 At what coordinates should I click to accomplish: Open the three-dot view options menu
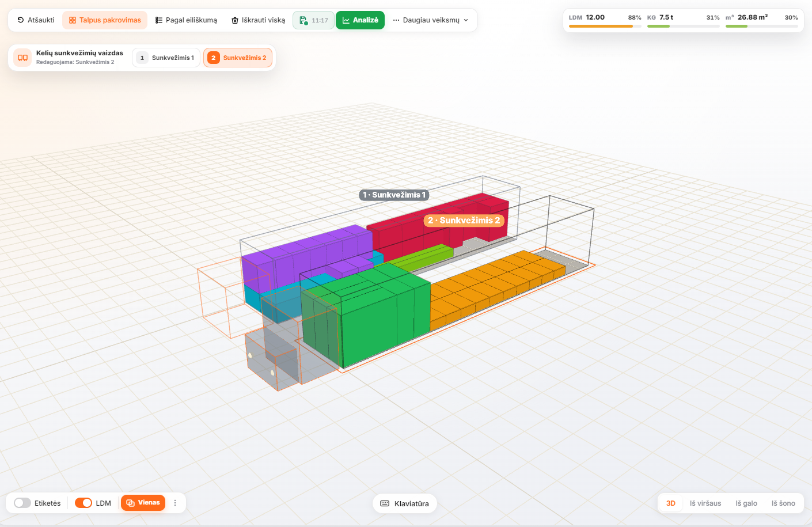click(x=175, y=503)
